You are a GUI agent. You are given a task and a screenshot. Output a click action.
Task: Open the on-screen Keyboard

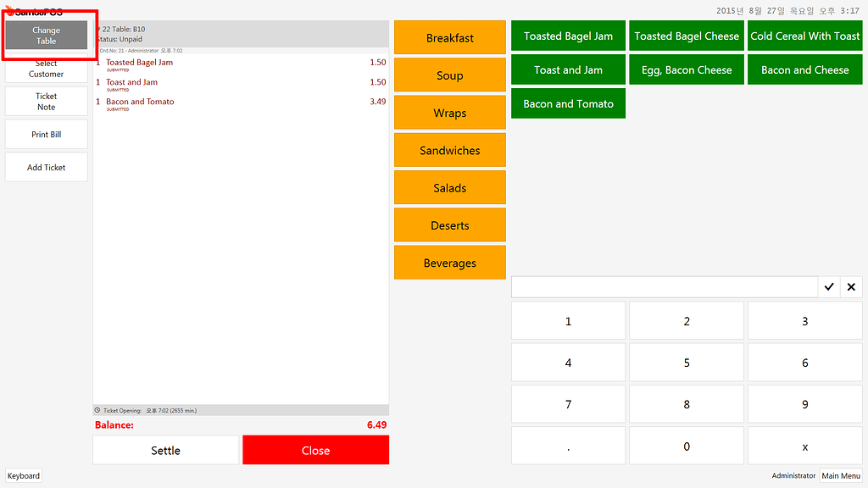[23, 475]
